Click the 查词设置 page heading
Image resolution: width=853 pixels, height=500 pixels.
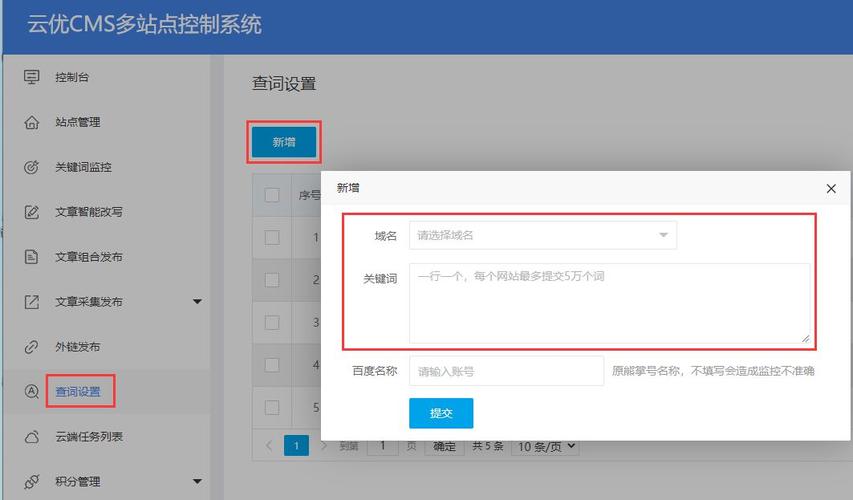(284, 84)
